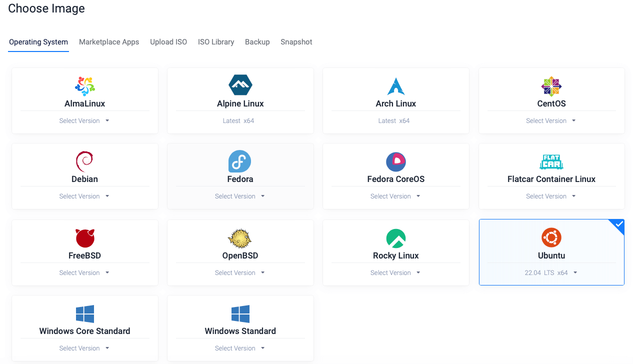Click the AlmaLinux name label
633x364 pixels.
(x=85, y=103)
